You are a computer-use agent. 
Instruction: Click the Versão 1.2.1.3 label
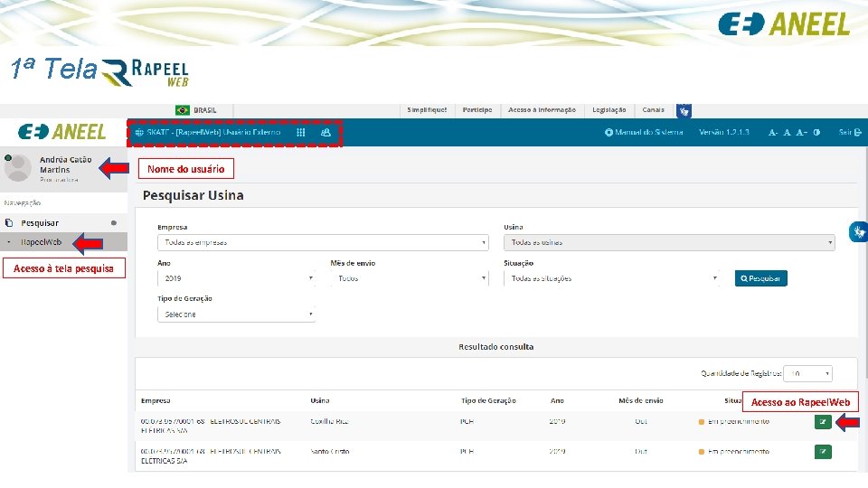(724, 132)
